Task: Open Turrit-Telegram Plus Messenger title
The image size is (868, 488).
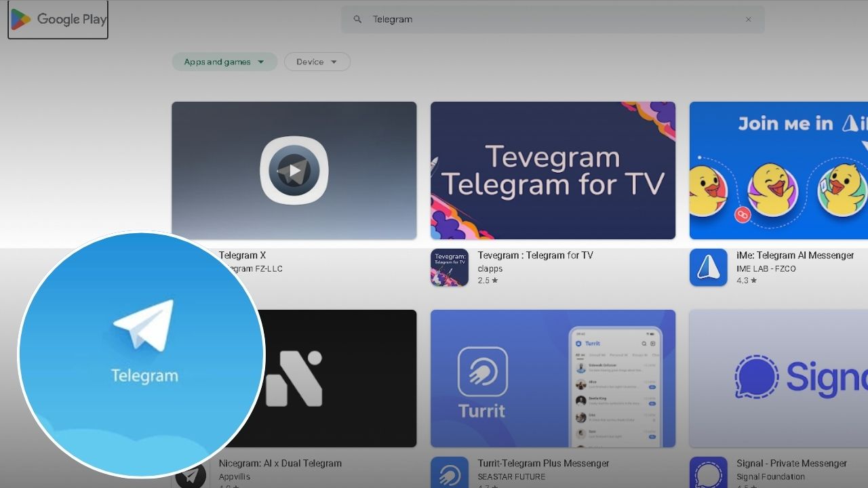Action: coord(543,464)
